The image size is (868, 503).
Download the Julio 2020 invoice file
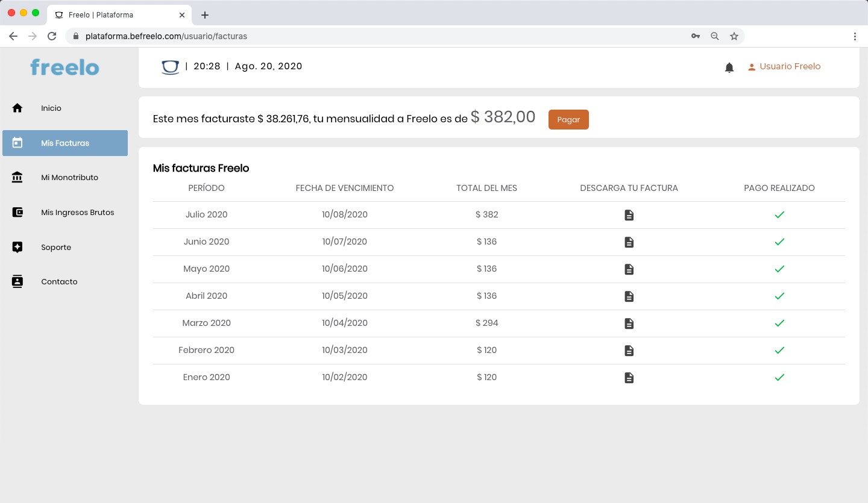(629, 215)
